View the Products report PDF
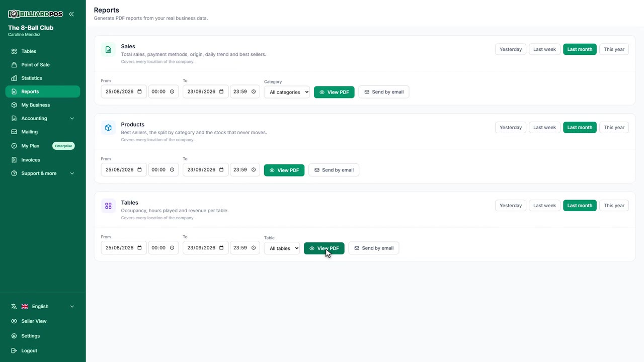Screen dimensions: 644x362 pos(284,170)
